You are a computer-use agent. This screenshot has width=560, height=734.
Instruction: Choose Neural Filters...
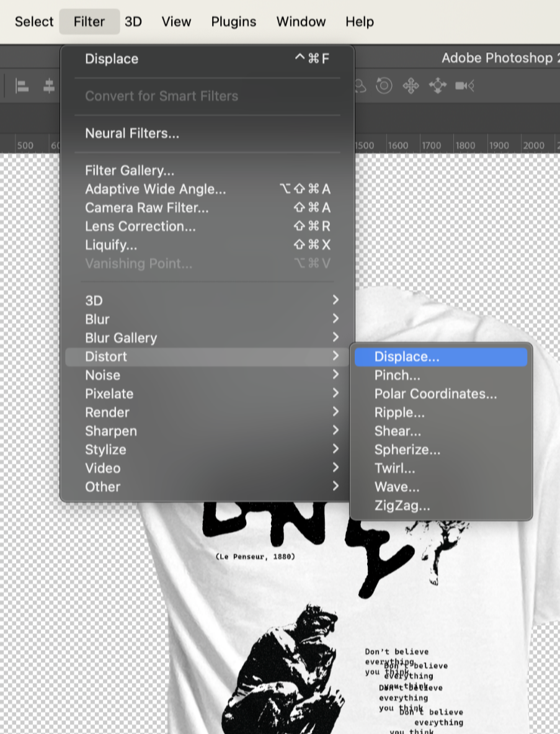207,133
